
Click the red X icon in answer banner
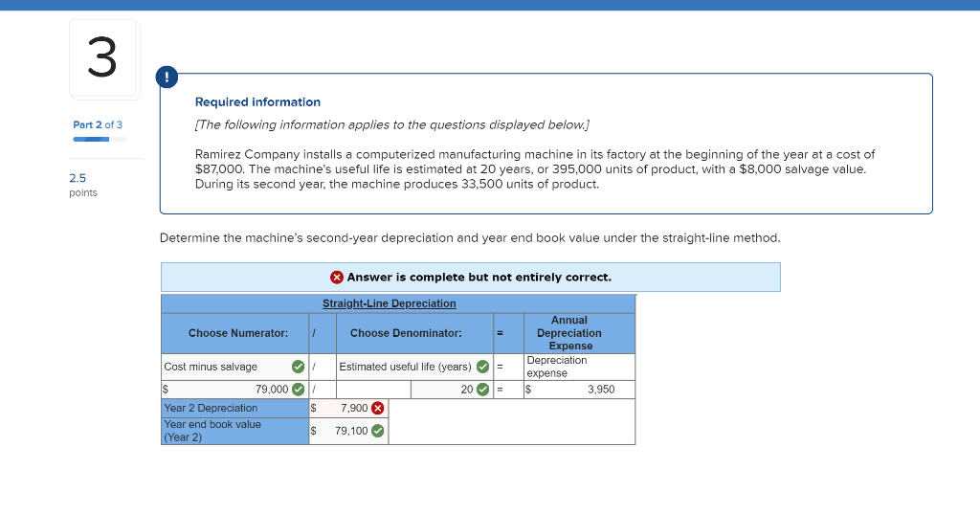coord(337,277)
